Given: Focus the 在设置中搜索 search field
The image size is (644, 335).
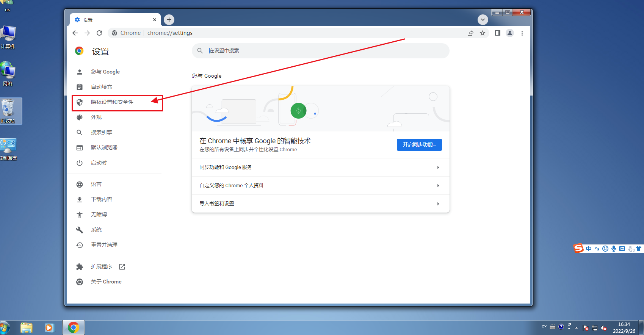Looking at the screenshot, I should coord(321,51).
